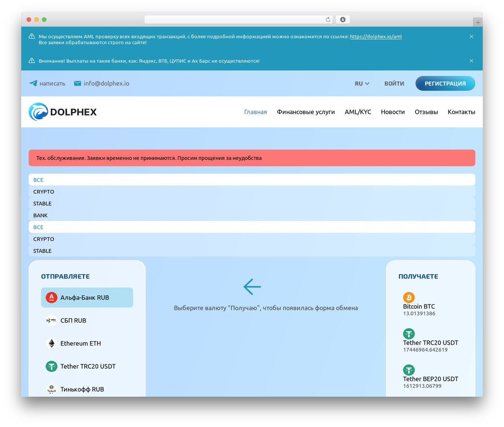
Task: Click the Dolphex dolphin logo
Action: point(38,112)
